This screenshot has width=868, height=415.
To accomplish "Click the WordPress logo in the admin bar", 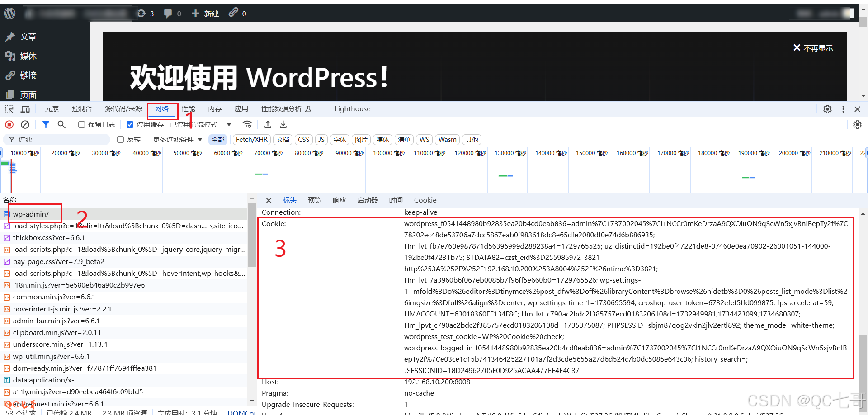I will pos(10,14).
